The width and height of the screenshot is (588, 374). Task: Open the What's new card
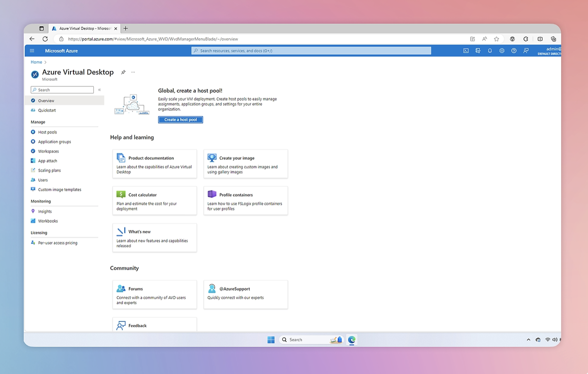coord(155,238)
